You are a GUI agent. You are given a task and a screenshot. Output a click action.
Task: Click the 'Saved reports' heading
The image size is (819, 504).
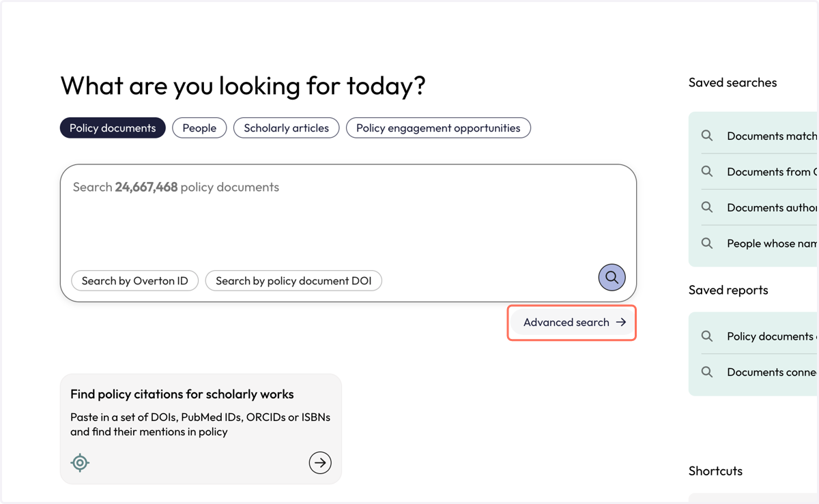point(728,290)
